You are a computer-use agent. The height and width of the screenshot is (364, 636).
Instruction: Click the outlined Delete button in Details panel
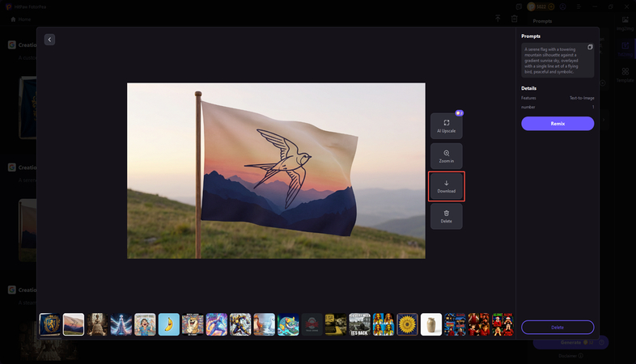tap(558, 327)
